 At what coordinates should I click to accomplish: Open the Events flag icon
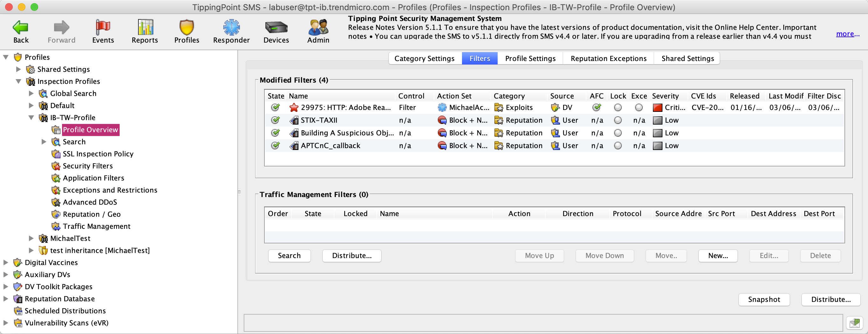coord(103,27)
